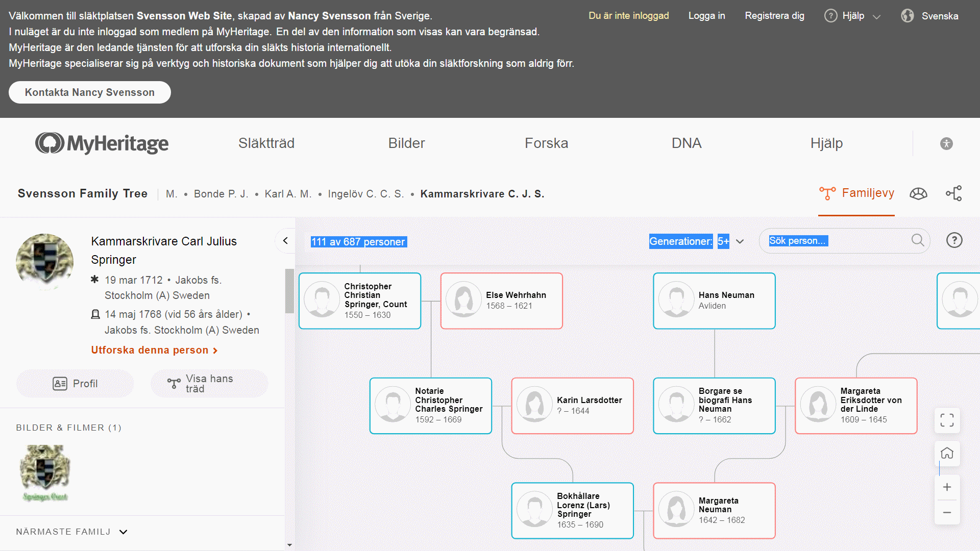Screen dimensions: 980x551
Task: Click Lorenz (Lars) Springer avatar icon
Action: tap(534, 509)
